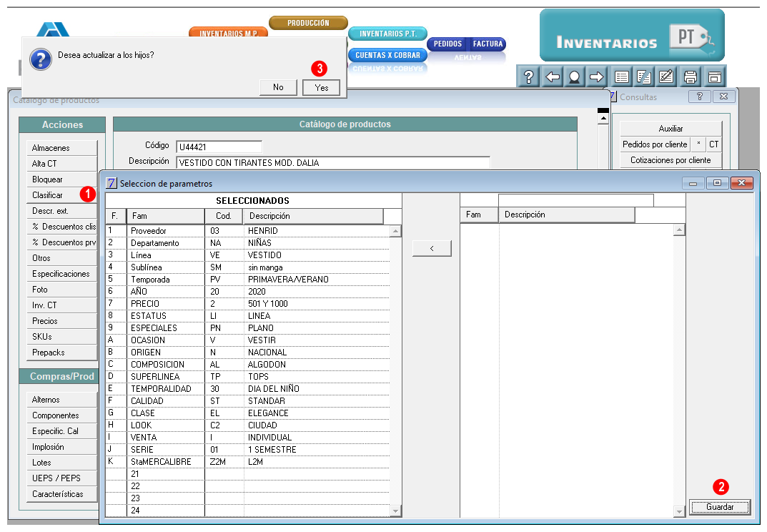Click the Alta CT action button
This screenshot has height=532, width=767.
pos(61,164)
